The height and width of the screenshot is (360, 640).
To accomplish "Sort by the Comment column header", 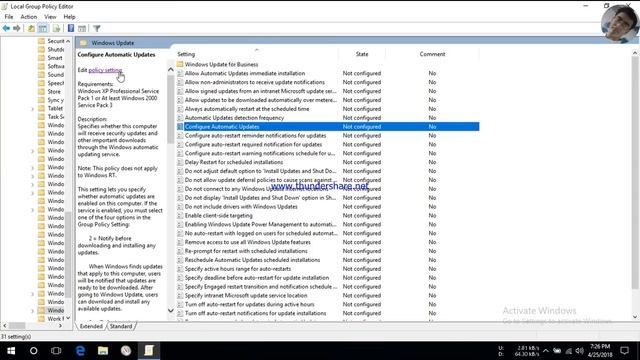I will pyautogui.click(x=432, y=54).
